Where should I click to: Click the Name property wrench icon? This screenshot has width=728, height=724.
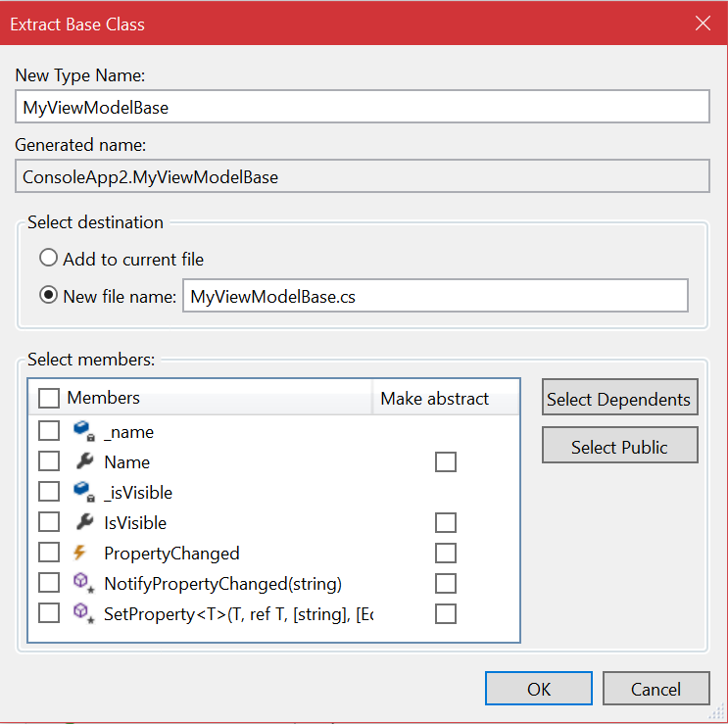pyautogui.click(x=83, y=461)
